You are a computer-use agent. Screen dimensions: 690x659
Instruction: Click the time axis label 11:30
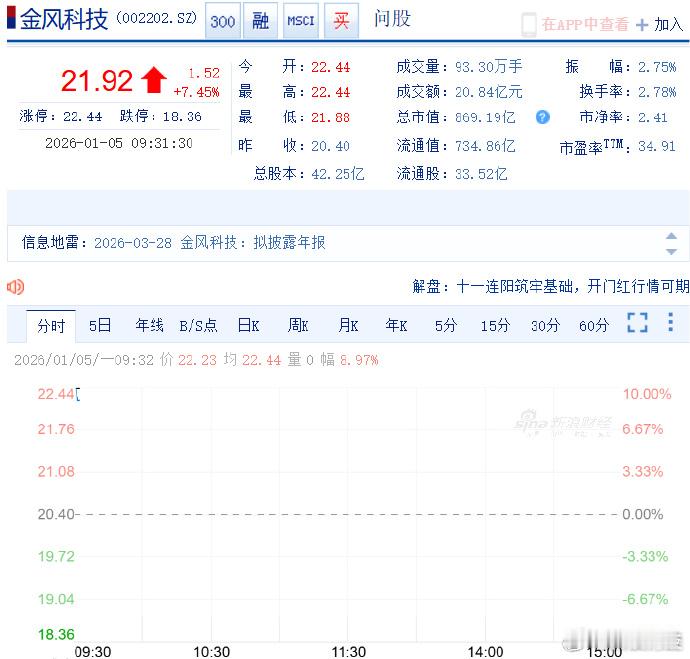click(349, 652)
